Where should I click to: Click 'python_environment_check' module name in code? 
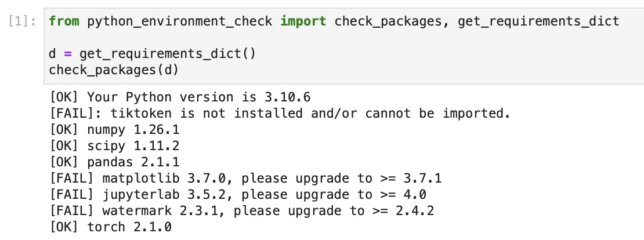click(180, 22)
